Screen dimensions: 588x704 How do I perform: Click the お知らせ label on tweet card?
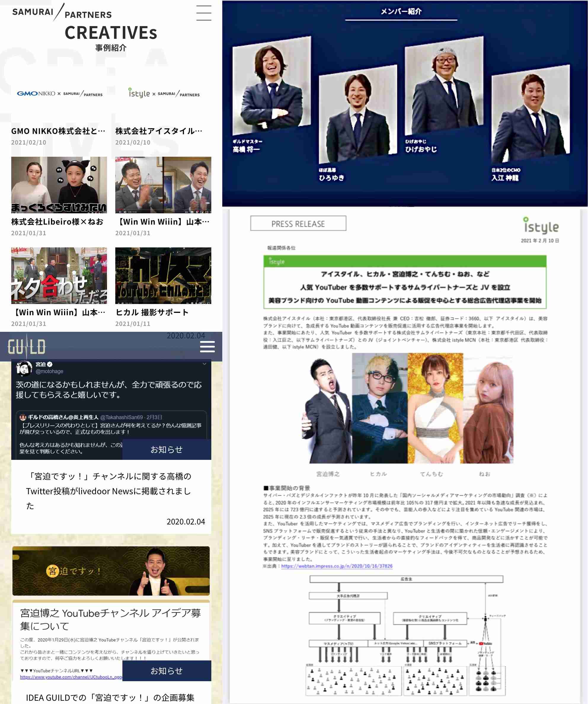pyautogui.click(x=167, y=449)
